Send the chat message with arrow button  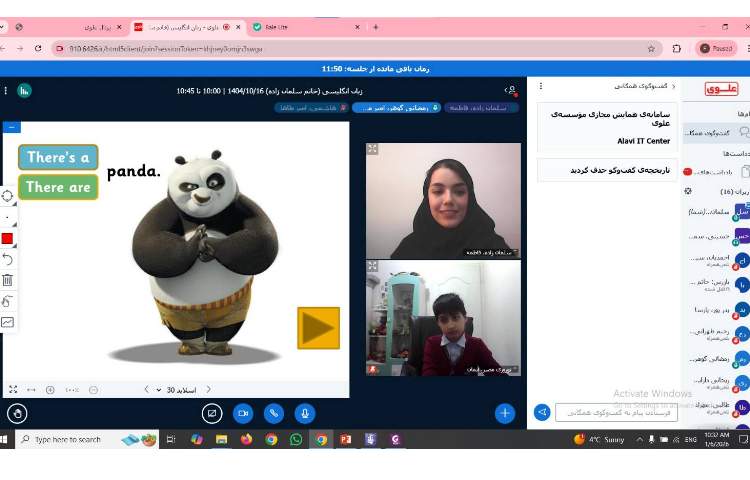542,412
